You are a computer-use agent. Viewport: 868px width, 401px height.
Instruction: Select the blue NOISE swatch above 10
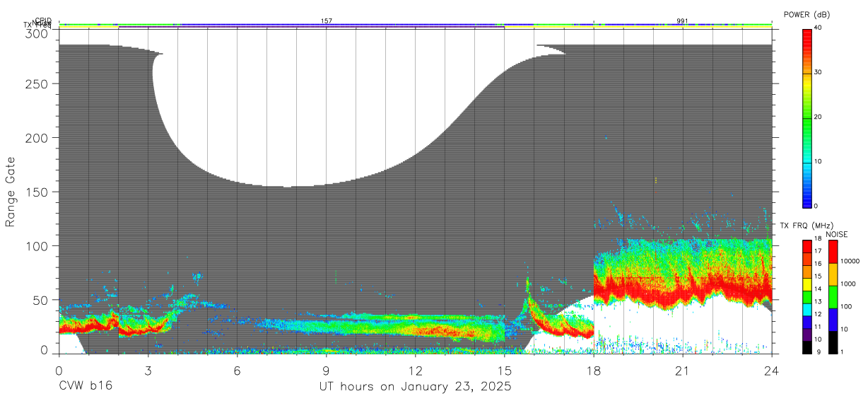pyautogui.click(x=833, y=319)
